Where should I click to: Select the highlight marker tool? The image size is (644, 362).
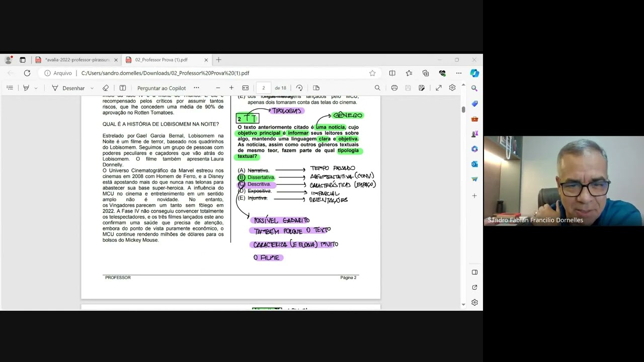tap(26, 88)
